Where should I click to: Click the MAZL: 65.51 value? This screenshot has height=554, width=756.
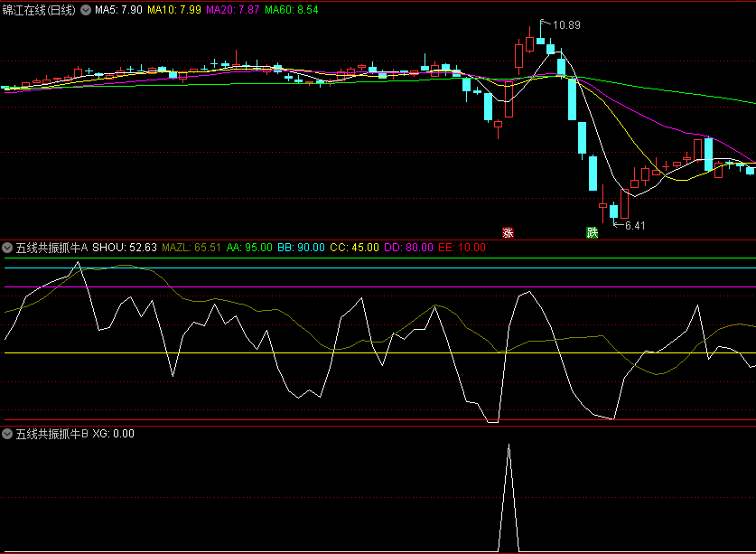point(191,248)
